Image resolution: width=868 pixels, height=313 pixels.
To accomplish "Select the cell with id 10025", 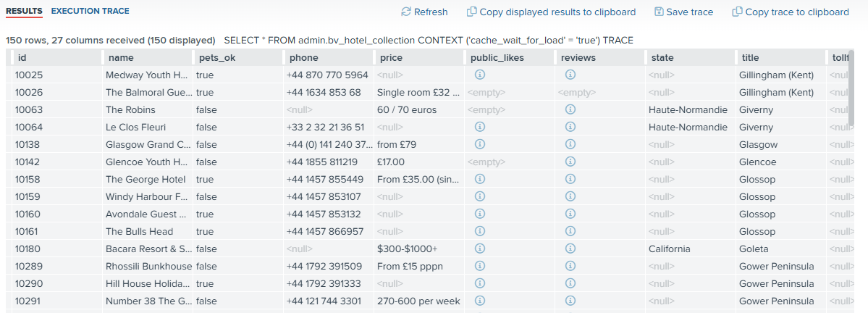I will click(57, 74).
